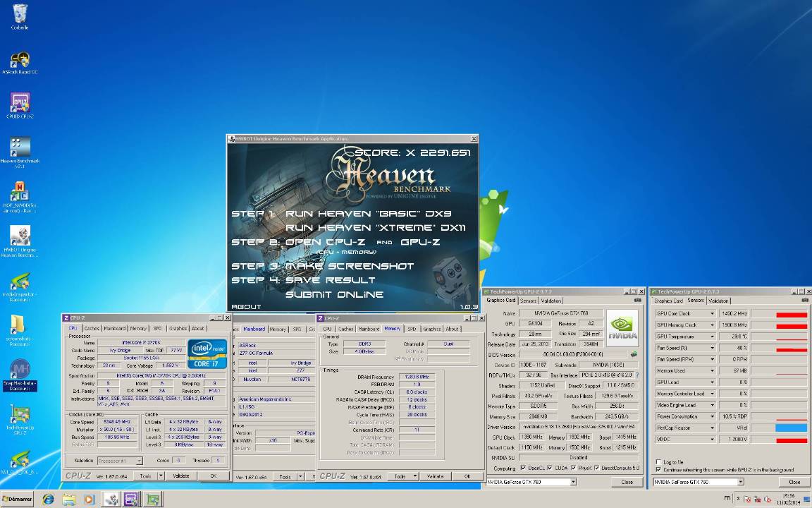Open the GPU Core Clock sensor dropdown
The height and width of the screenshot is (508, 812).
pyautogui.click(x=713, y=313)
